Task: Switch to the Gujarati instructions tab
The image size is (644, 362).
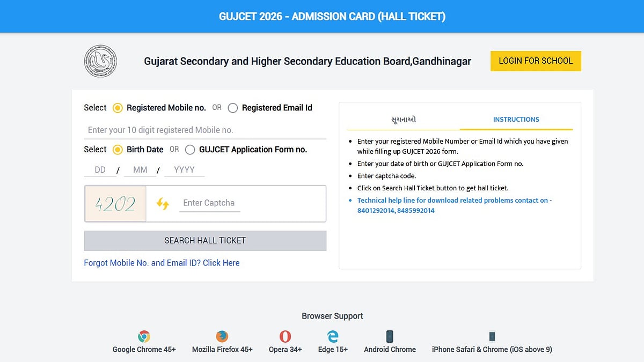Action: [404, 120]
